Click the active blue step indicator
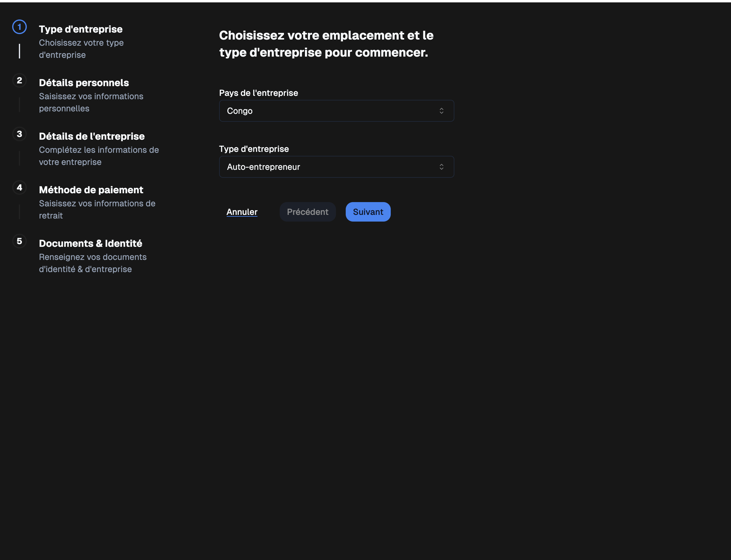 pyautogui.click(x=19, y=27)
